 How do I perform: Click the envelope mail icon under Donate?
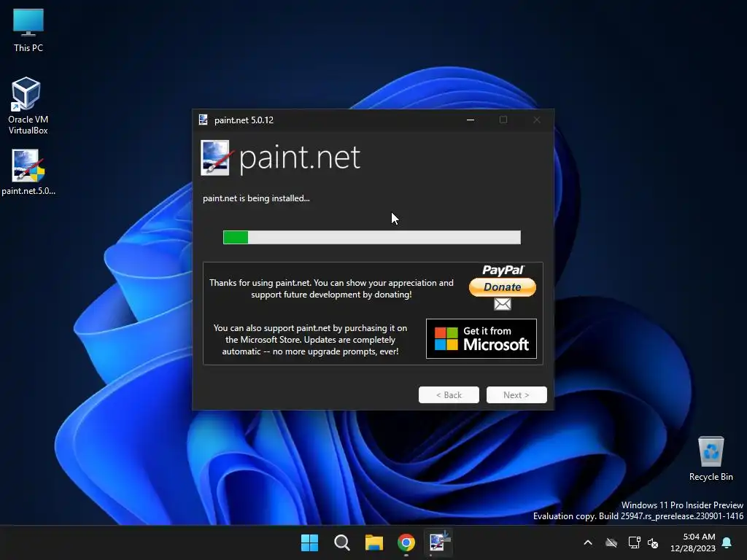(502, 304)
